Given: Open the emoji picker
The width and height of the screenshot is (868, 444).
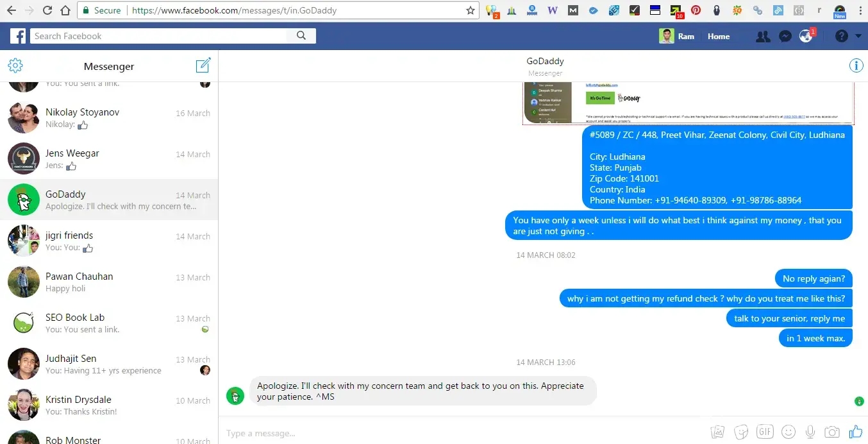Looking at the screenshot, I should point(789,432).
